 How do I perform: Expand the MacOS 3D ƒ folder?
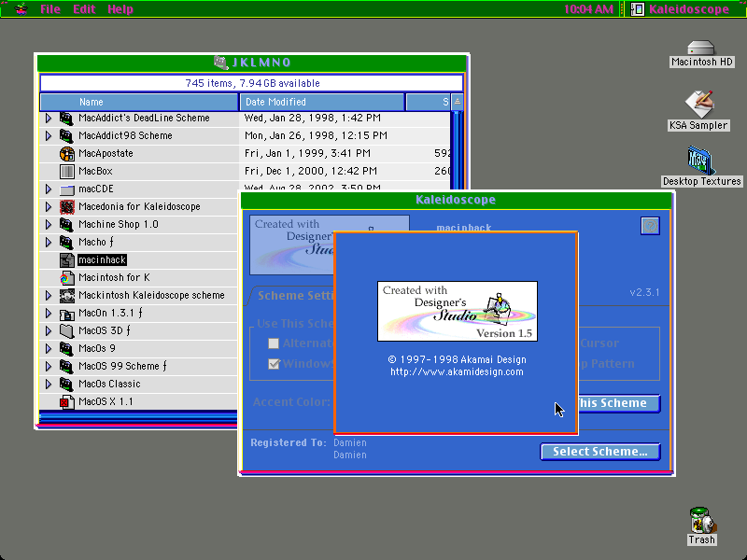49,330
